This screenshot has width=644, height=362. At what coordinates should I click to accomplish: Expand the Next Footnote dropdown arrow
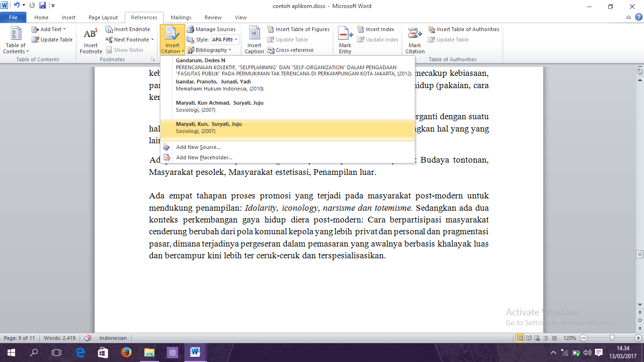click(x=152, y=40)
